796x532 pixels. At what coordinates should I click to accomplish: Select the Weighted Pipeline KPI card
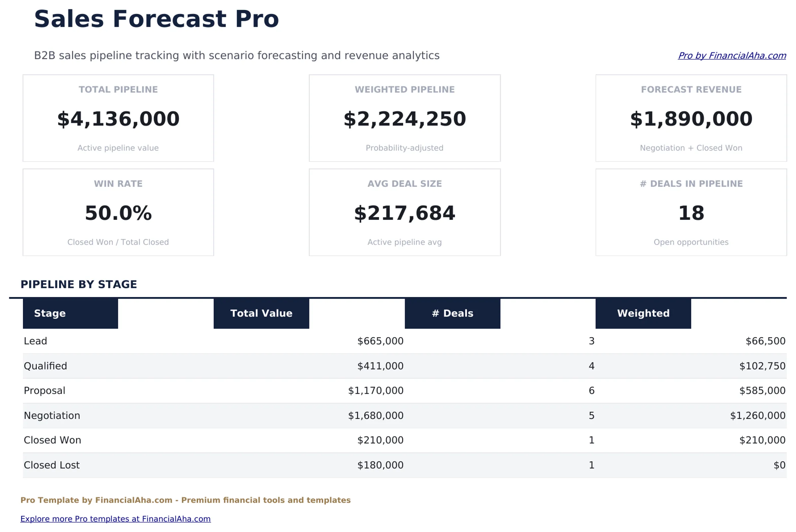pos(404,118)
